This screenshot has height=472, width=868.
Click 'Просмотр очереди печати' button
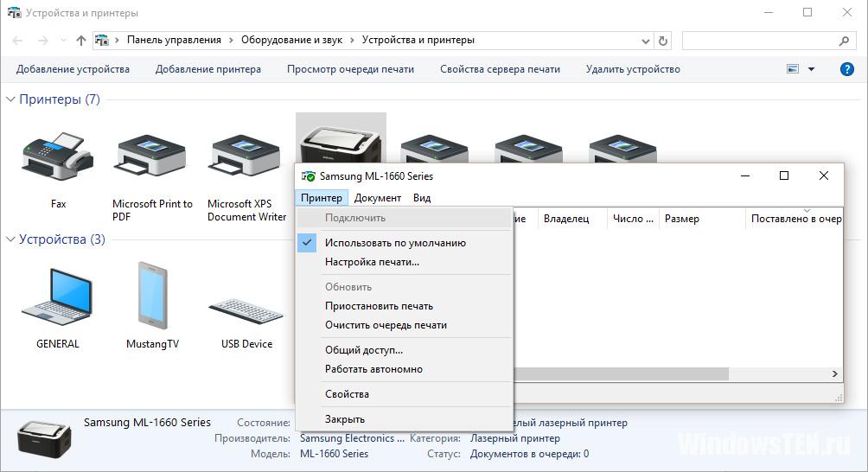click(x=350, y=69)
